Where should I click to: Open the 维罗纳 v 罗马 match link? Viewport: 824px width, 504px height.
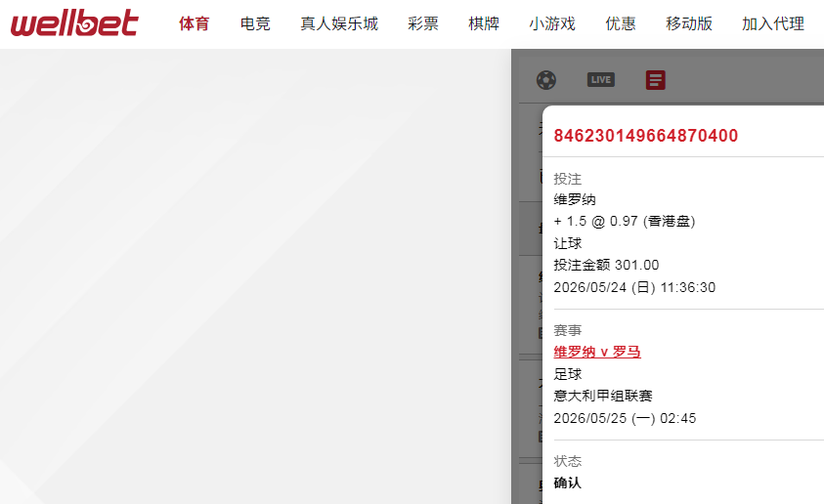[597, 352]
